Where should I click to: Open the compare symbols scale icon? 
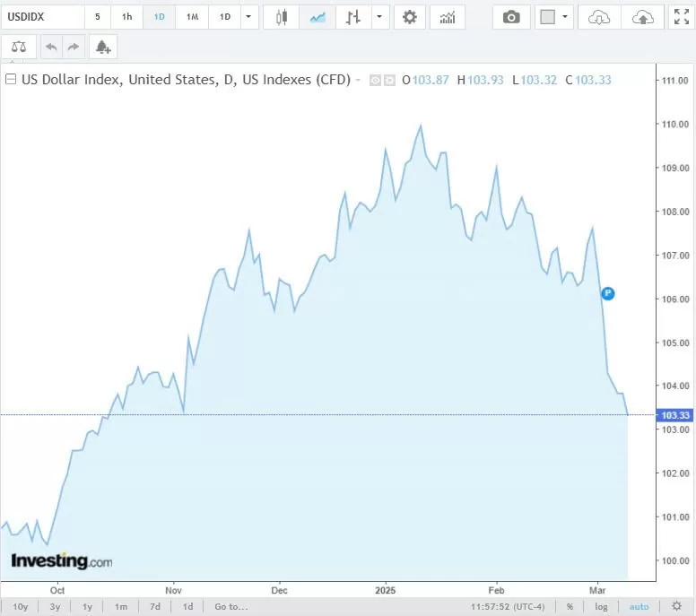pos(19,47)
